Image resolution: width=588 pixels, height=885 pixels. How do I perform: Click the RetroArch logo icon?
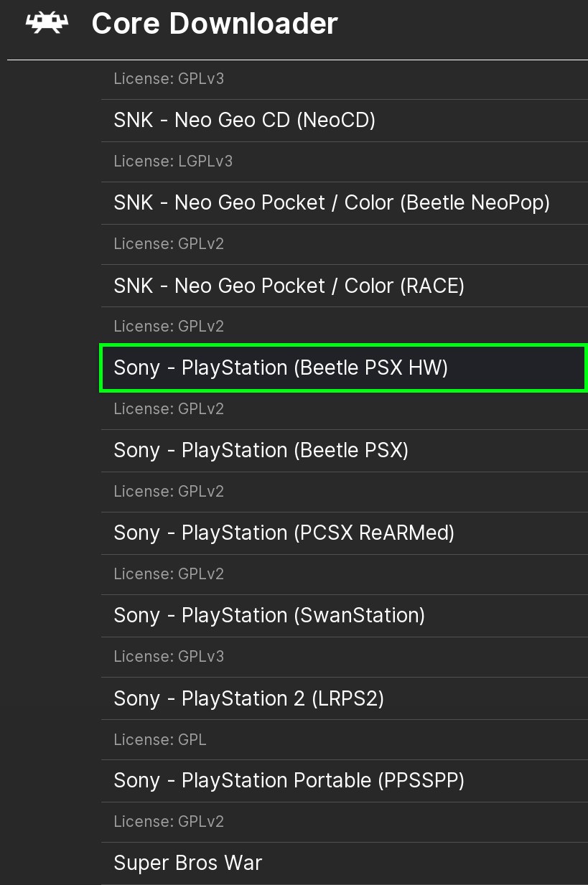click(x=47, y=24)
